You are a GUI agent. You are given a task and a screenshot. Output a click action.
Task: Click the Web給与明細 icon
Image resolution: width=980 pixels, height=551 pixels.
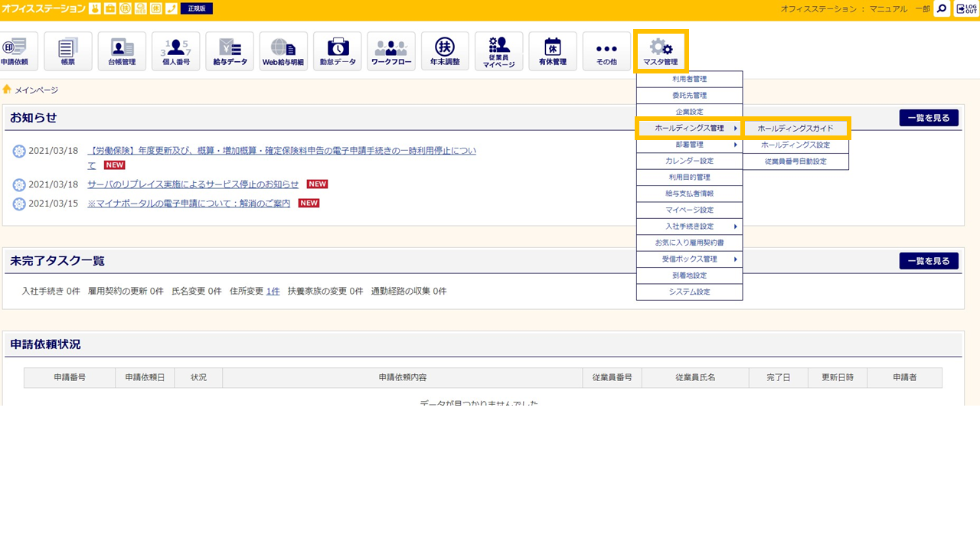coord(283,51)
